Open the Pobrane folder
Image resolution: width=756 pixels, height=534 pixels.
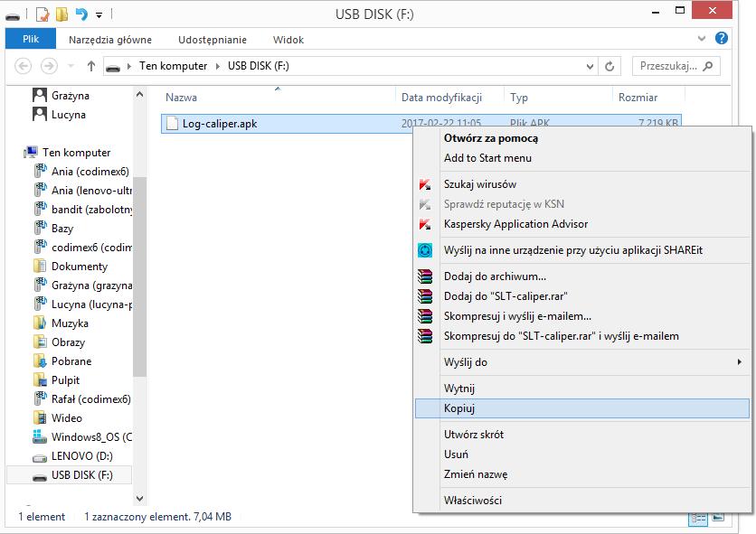click(62, 361)
